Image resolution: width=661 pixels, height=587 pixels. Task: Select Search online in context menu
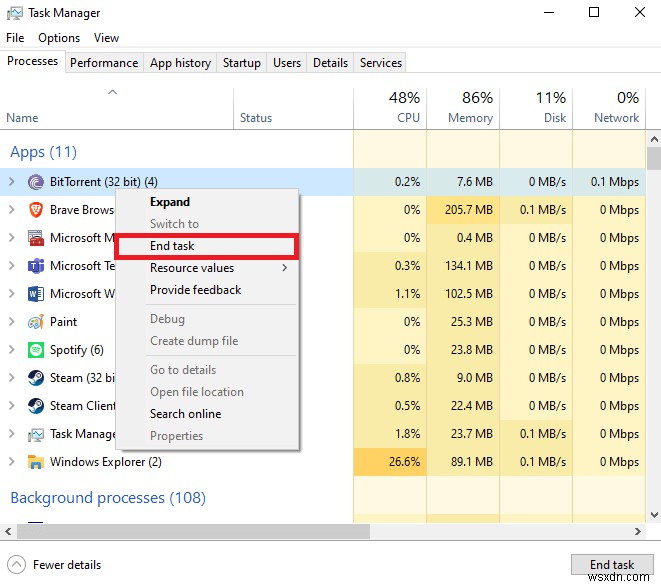point(185,414)
